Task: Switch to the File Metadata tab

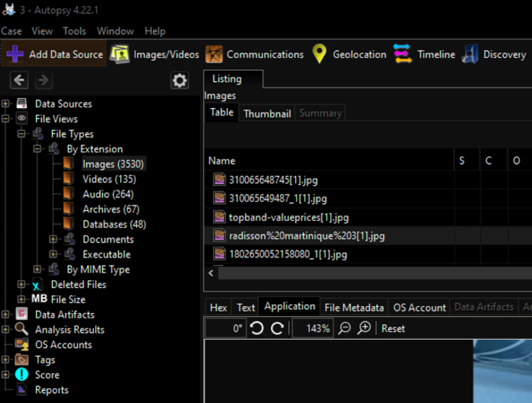Action: 354,307
